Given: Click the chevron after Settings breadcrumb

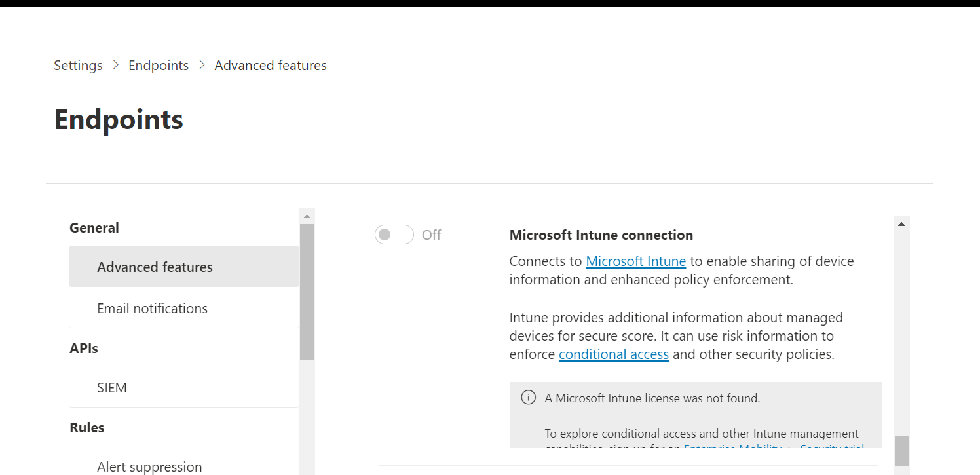Looking at the screenshot, I should [x=116, y=65].
